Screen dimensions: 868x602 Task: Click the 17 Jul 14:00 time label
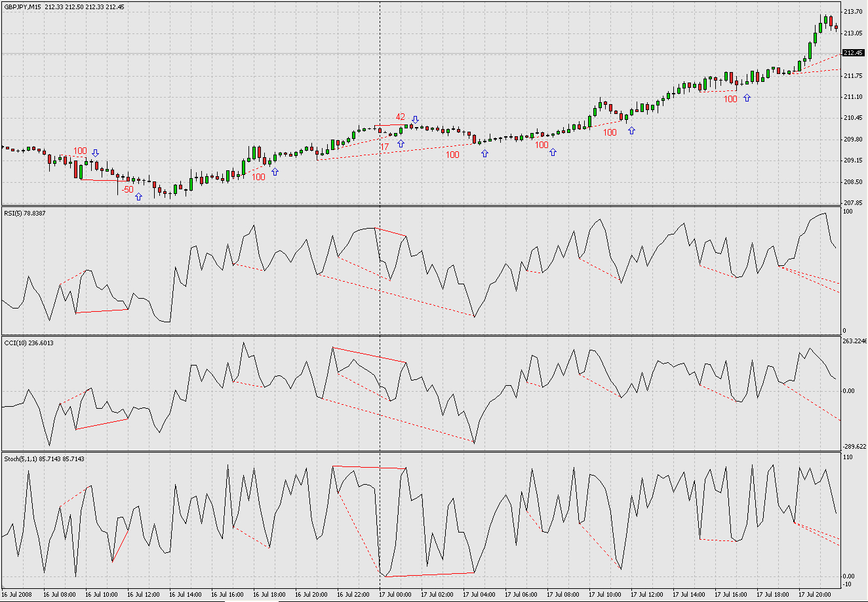(690, 595)
